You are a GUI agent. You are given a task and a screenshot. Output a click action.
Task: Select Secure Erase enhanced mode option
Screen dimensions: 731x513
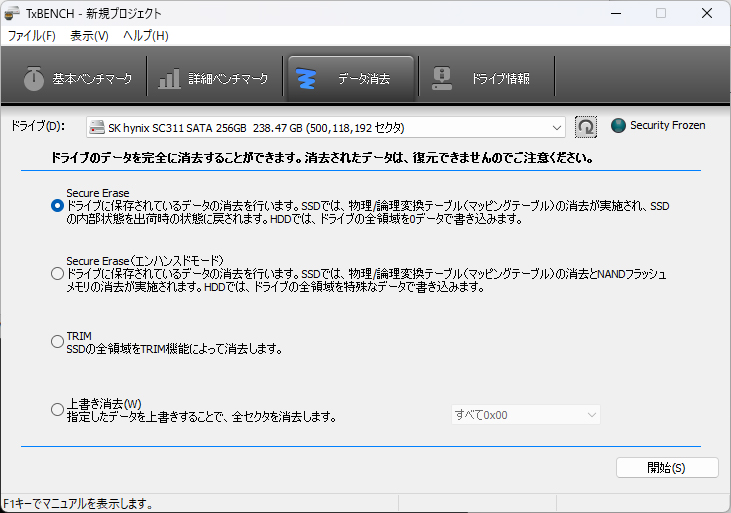coord(57,273)
